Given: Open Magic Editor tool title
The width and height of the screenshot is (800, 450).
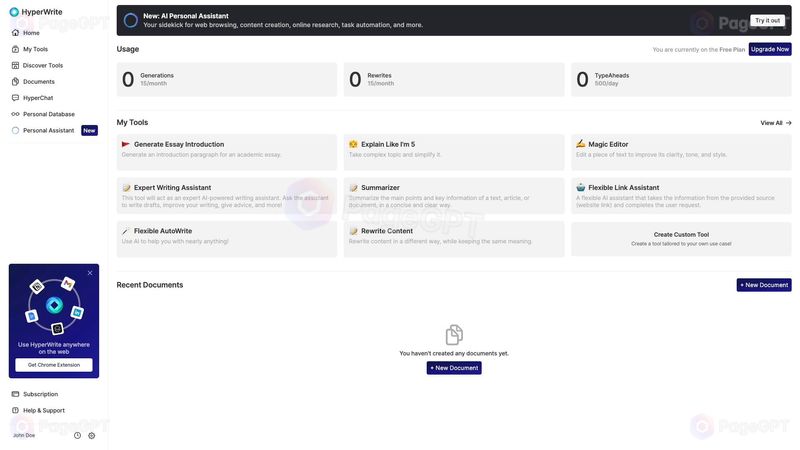Looking at the screenshot, I should click(608, 144).
